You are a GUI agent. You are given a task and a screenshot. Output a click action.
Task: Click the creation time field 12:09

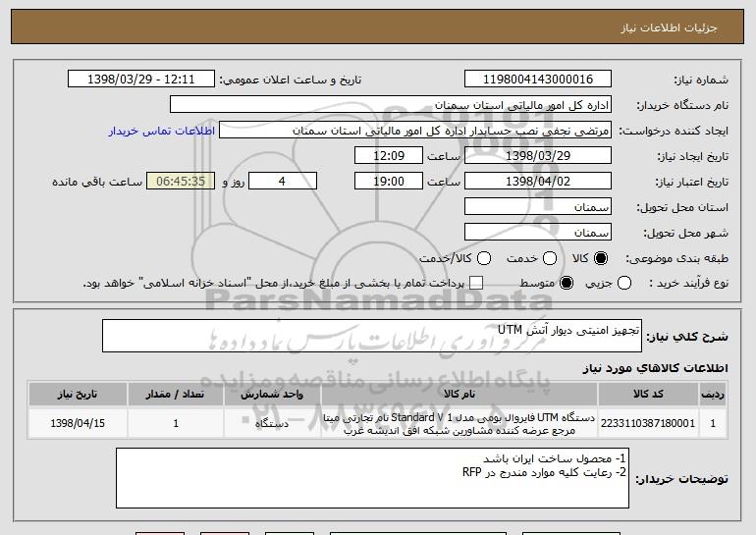point(389,156)
